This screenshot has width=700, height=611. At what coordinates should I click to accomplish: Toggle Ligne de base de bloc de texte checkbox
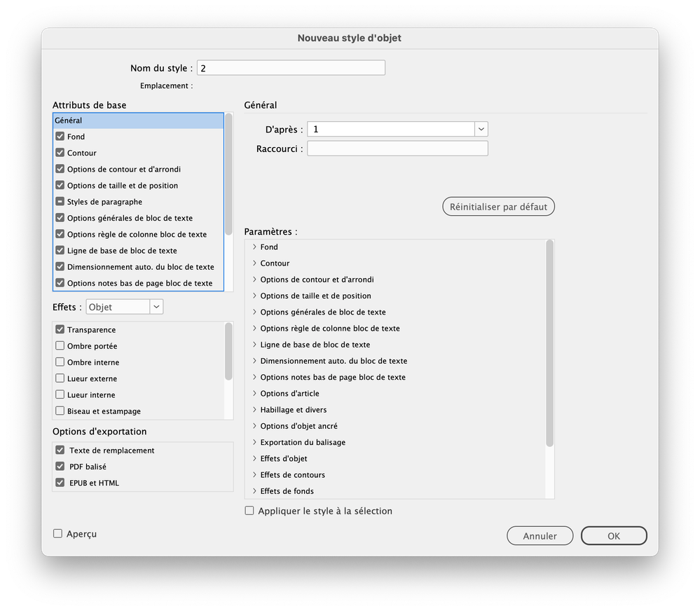(60, 250)
